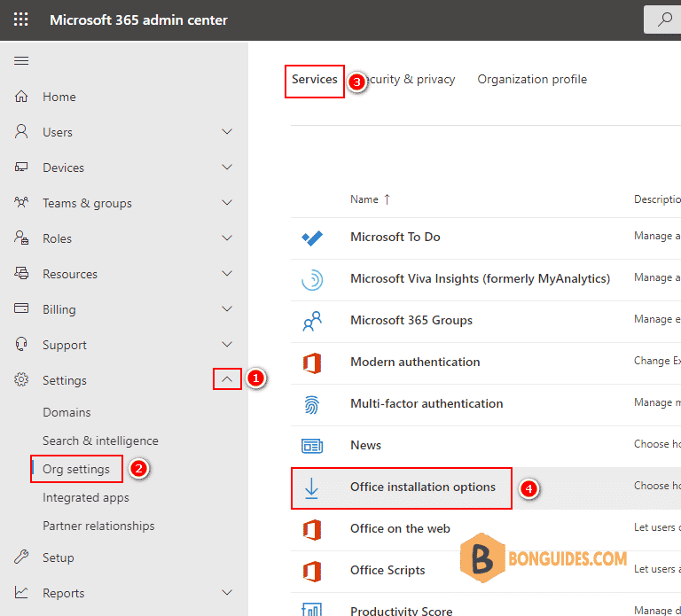Open Office installation options

tap(423, 487)
